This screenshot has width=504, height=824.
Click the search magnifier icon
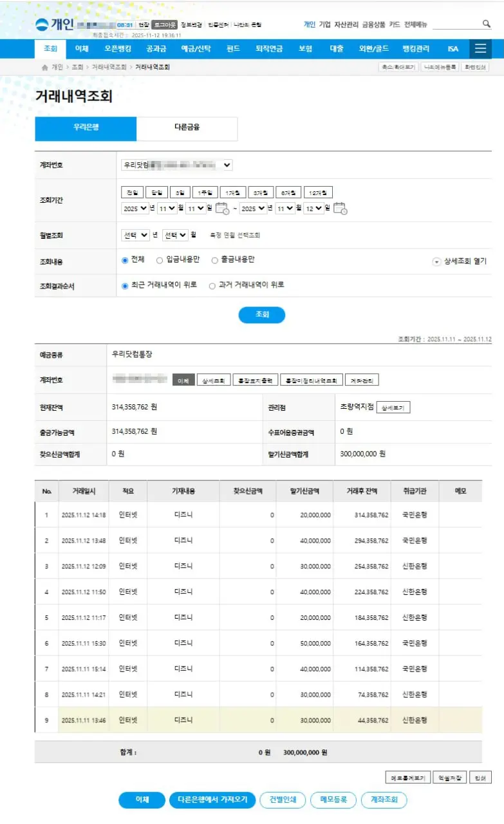(487, 24)
